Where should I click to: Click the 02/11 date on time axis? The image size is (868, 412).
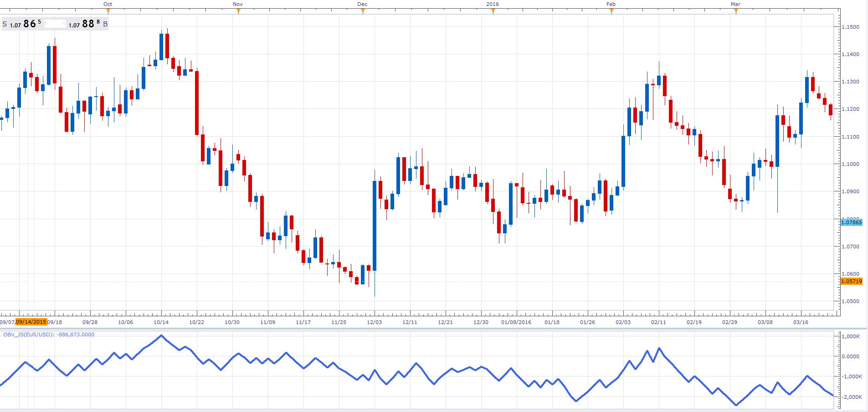(x=658, y=322)
